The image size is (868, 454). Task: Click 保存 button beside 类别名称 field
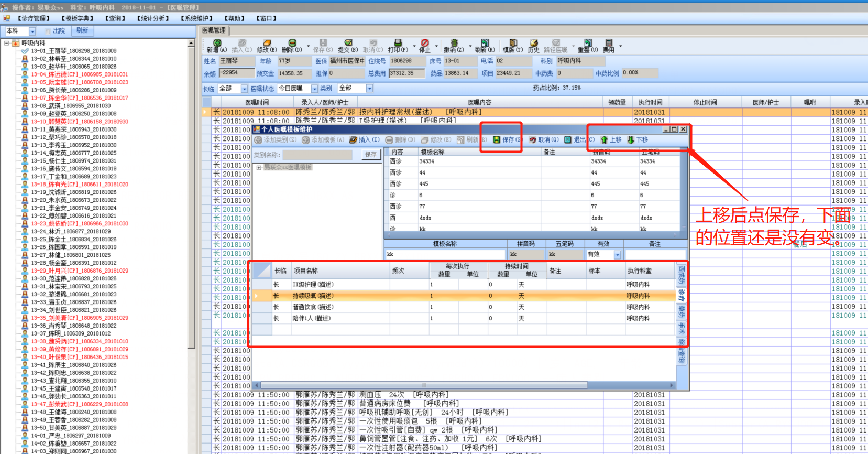tap(371, 155)
